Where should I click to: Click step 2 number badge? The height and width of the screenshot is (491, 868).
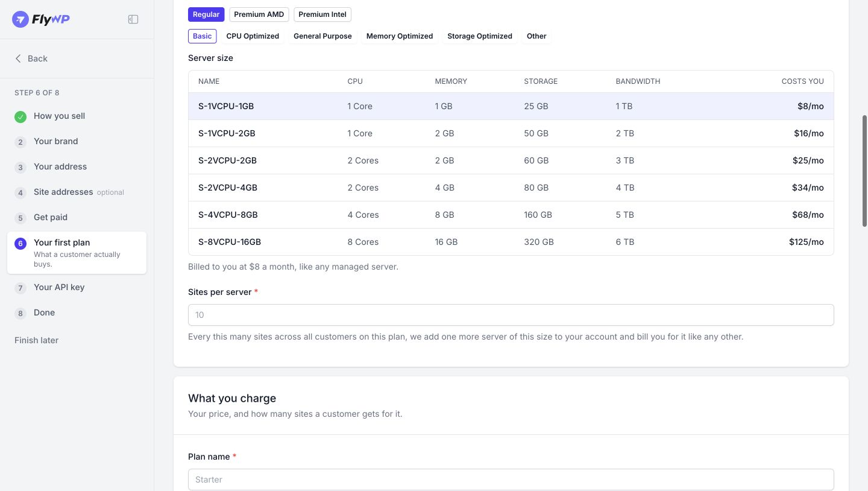tap(20, 142)
